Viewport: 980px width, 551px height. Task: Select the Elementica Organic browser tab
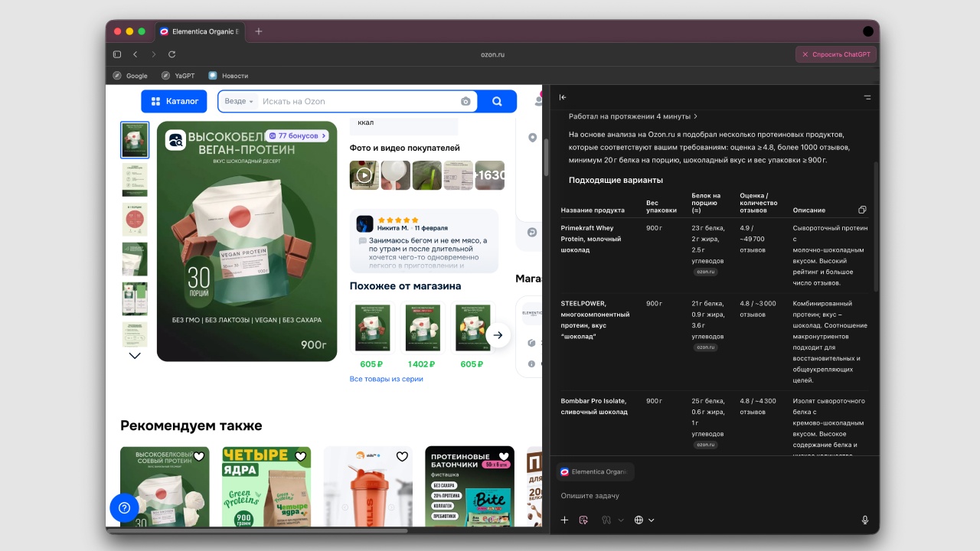(199, 31)
